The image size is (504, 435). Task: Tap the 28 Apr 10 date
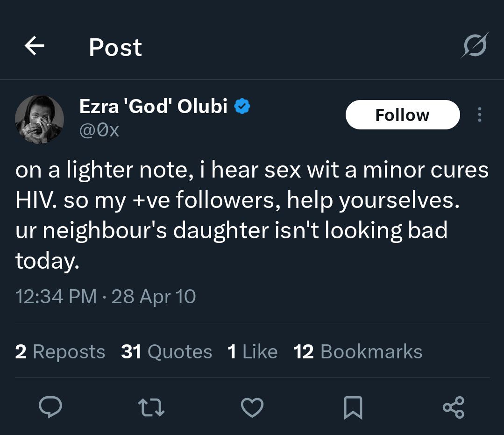154,297
